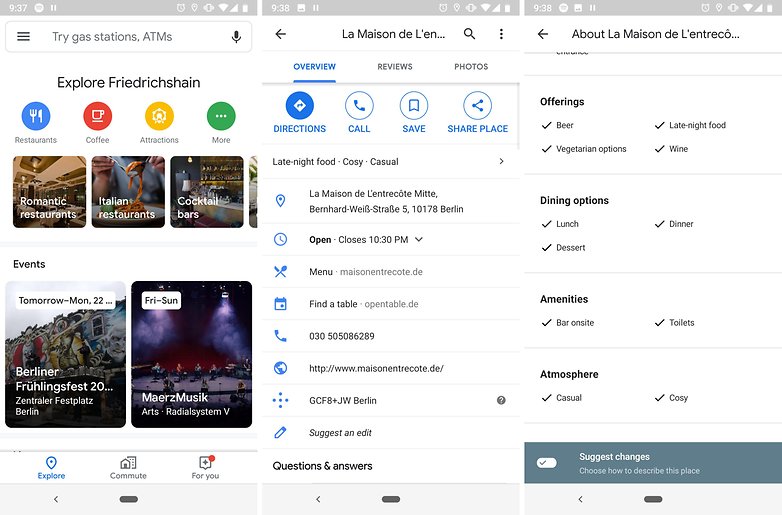782x515 pixels.
Task: Tap the plus code dots icon
Action: 280,400
